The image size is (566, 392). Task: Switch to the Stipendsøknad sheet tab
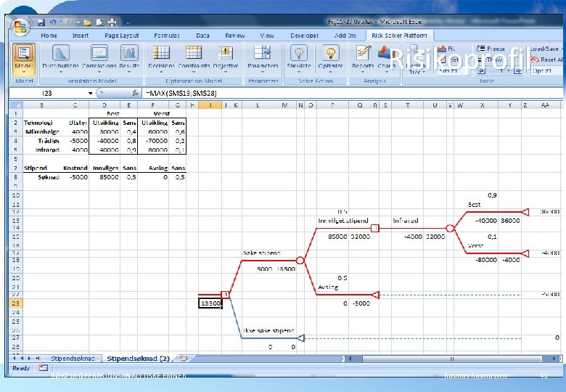[73, 359]
